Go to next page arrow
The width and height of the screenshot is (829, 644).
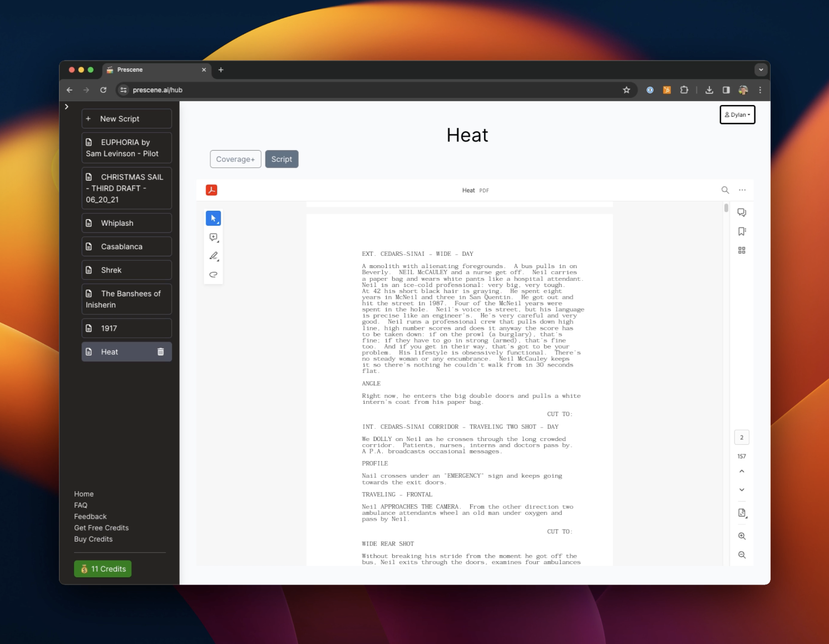(x=742, y=490)
